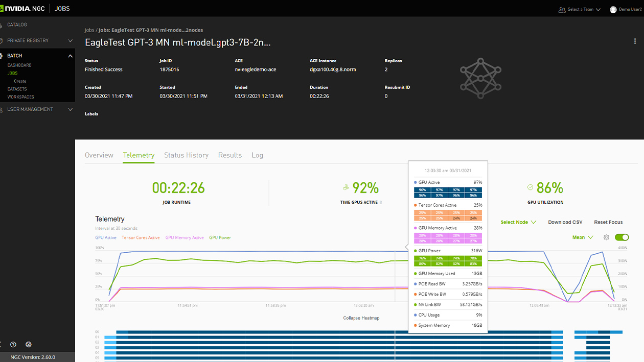Open telemetry chart settings gear
The height and width of the screenshot is (362, 644).
[606, 237]
